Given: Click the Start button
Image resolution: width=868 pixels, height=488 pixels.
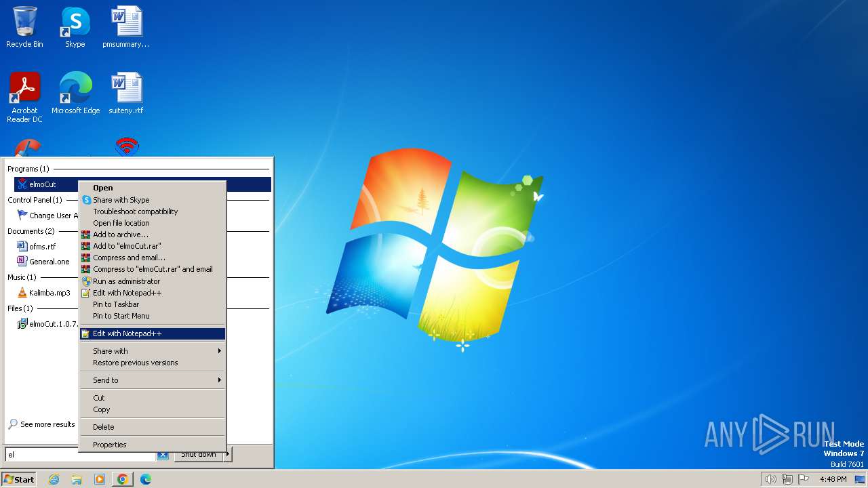Looking at the screenshot, I should tap(19, 479).
